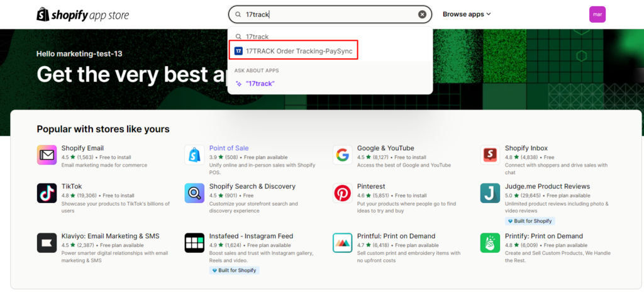
Task: Click the Google & YouTube app icon
Action: (x=343, y=155)
